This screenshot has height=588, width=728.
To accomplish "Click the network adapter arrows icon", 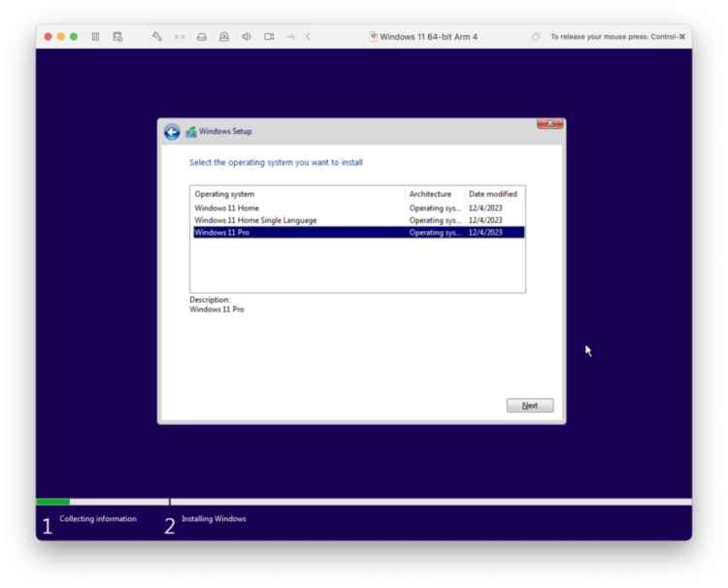I will 180,37.
